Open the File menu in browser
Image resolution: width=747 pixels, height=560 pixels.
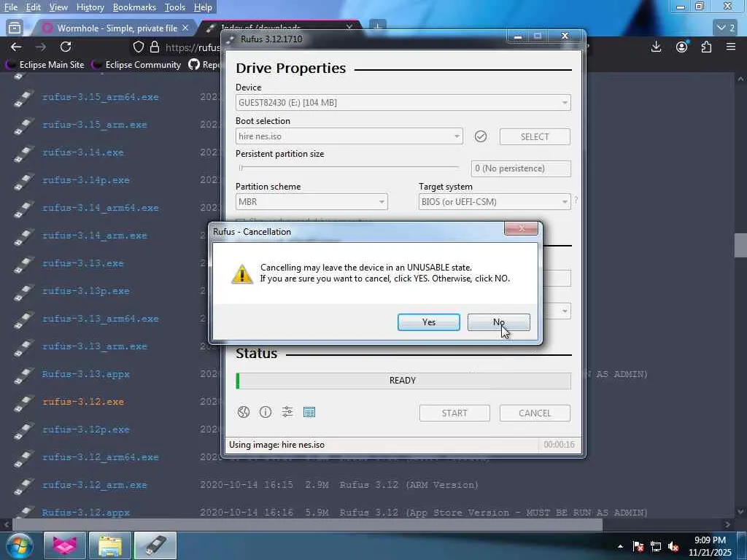point(10,7)
